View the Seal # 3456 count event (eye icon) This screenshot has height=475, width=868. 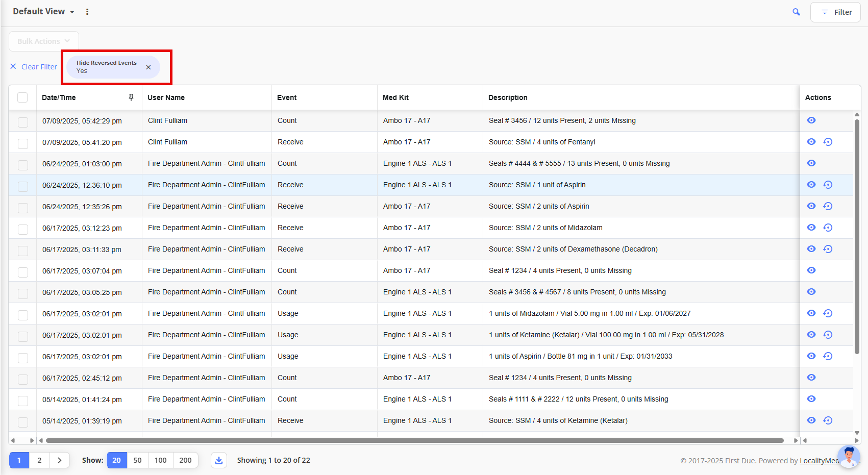pos(811,120)
